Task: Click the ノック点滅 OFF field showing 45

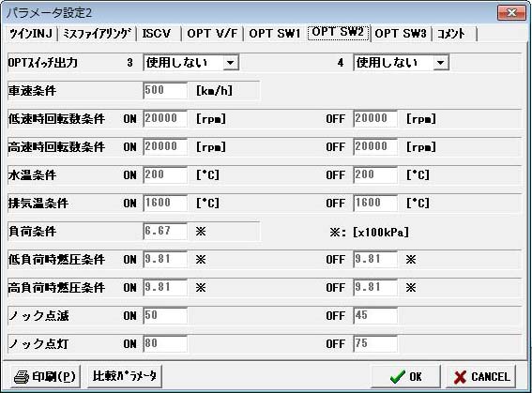Action: pos(375,316)
